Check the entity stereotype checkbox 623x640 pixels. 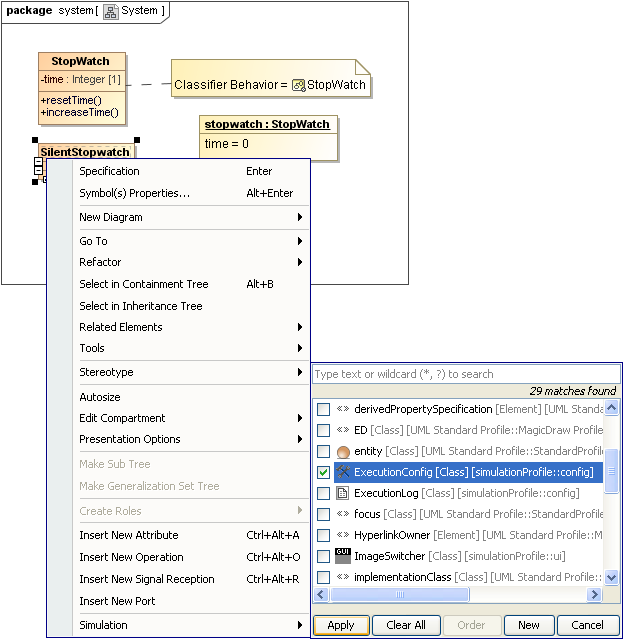tap(323, 451)
